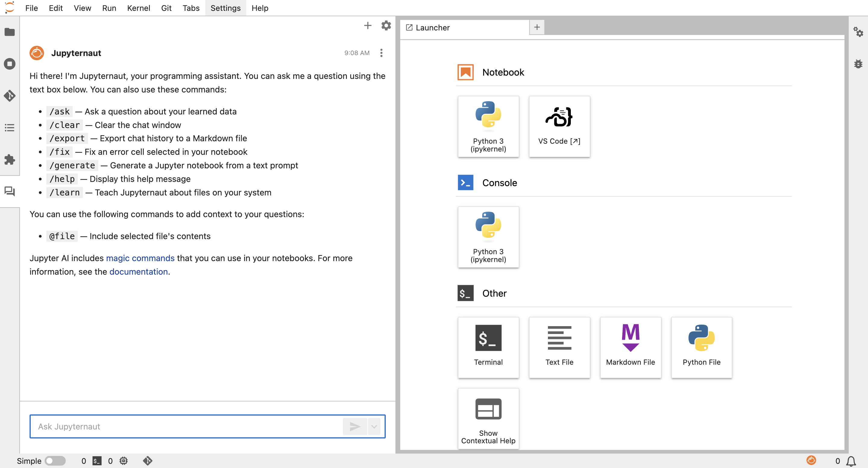Create a new Text File

[x=559, y=348]
